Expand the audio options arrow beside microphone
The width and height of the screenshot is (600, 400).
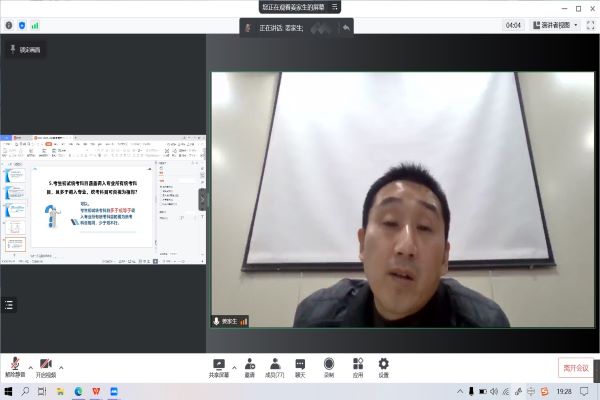30,367
